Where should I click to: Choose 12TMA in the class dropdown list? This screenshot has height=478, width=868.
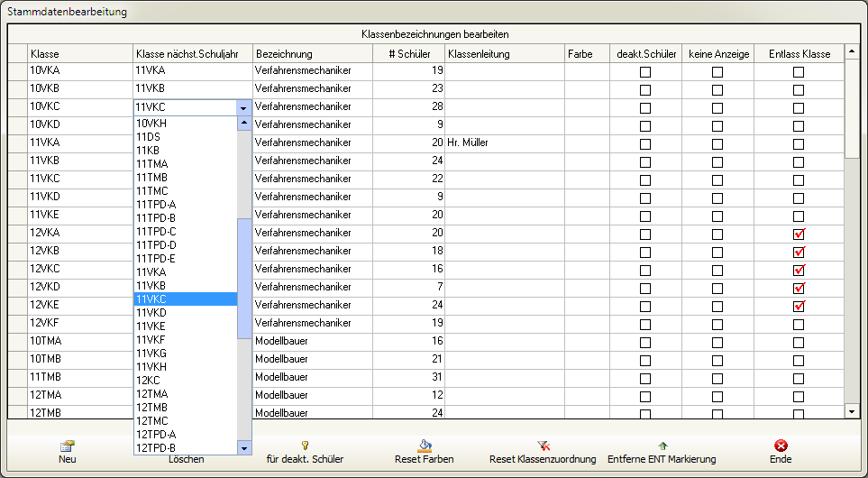[151, 393]
